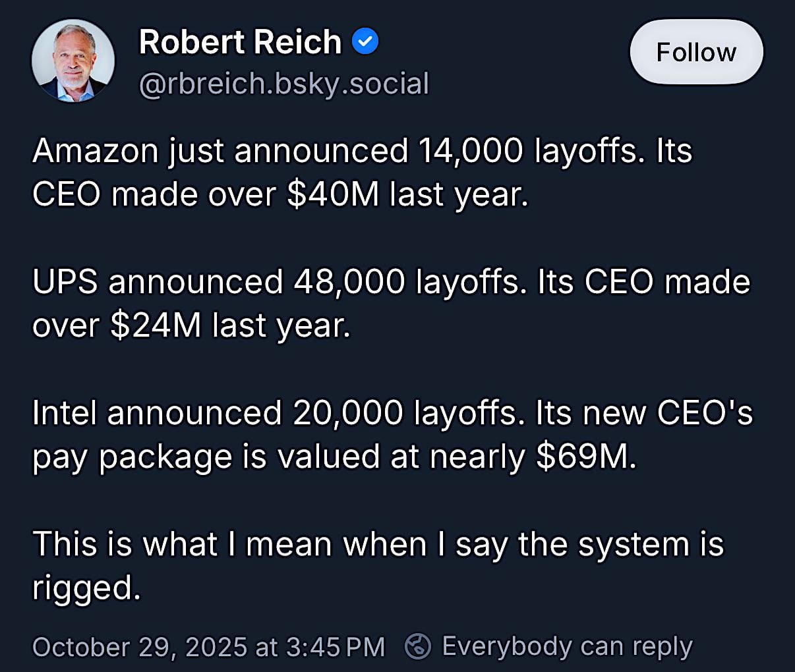Click the "14,000 layoffs" text

tap(528, 151)
